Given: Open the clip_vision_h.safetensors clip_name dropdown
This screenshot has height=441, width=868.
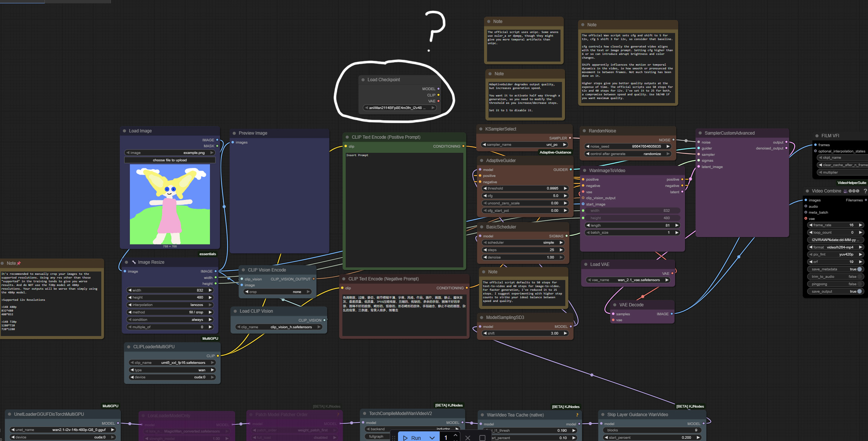Looking at the screenshot, I should 278,327.
